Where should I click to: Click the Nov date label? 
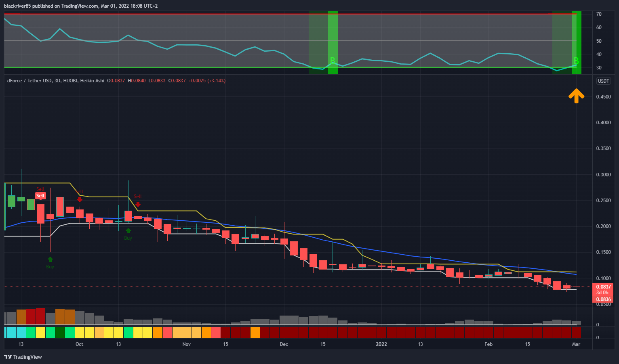tap(186, 344)
